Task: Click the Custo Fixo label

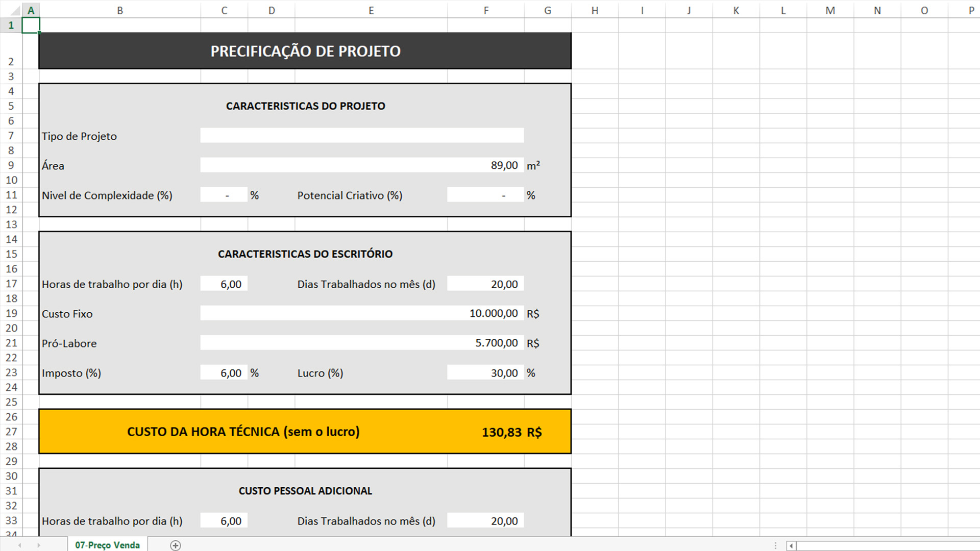Action: [x=67, y=314]
